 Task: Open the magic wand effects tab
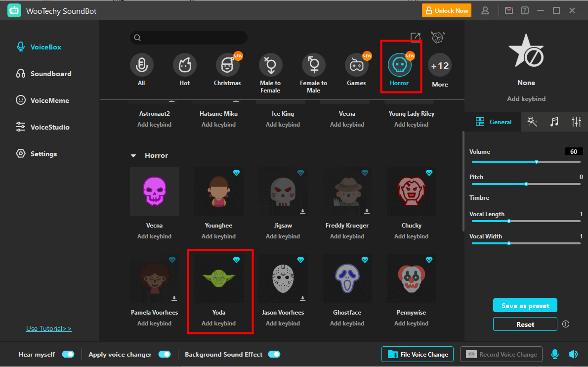pyautogui.click(x=532, y=122)
